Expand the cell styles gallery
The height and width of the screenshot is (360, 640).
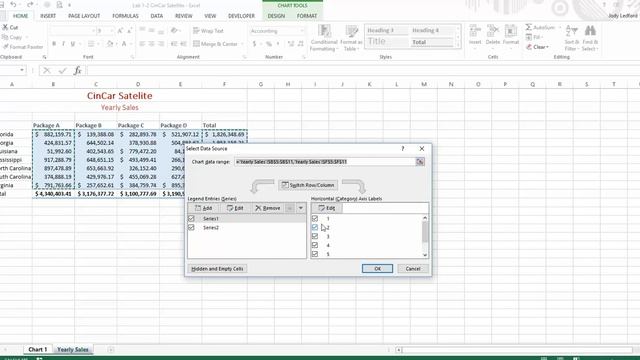coord(458,44)
